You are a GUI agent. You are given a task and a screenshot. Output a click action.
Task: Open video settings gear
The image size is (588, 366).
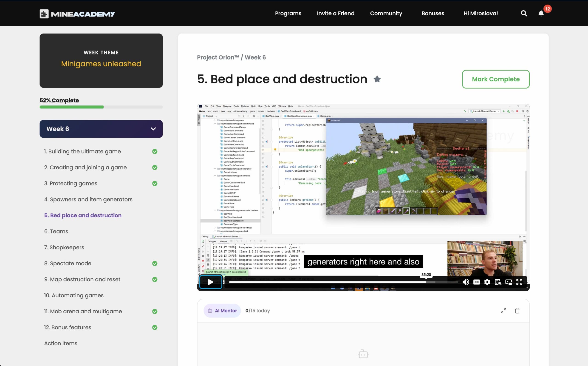[x=487, y=282]
